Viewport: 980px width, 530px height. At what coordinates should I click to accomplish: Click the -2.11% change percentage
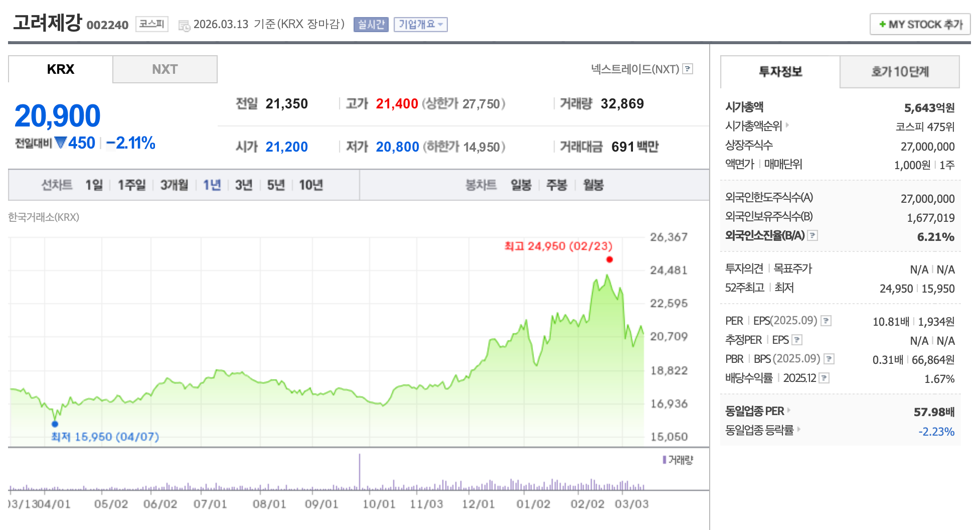pyautogui.click(x=131, y=143)
